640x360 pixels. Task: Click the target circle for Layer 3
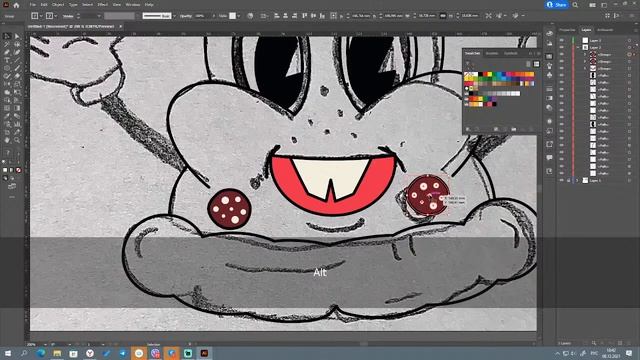point(629,40)
